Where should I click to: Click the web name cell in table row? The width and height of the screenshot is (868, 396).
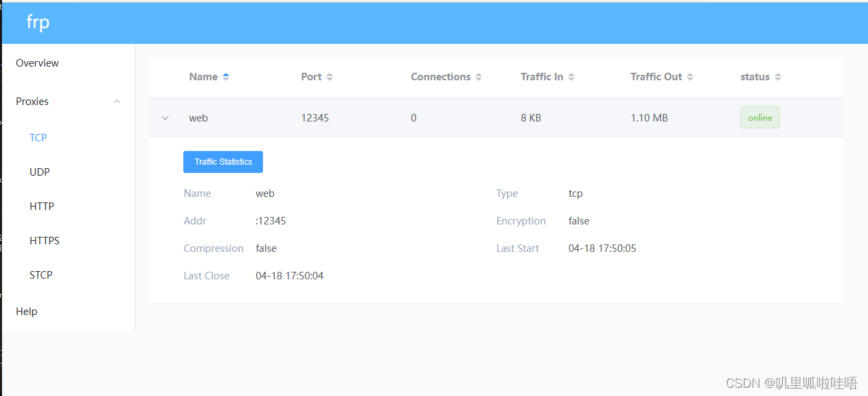(198, 118)
